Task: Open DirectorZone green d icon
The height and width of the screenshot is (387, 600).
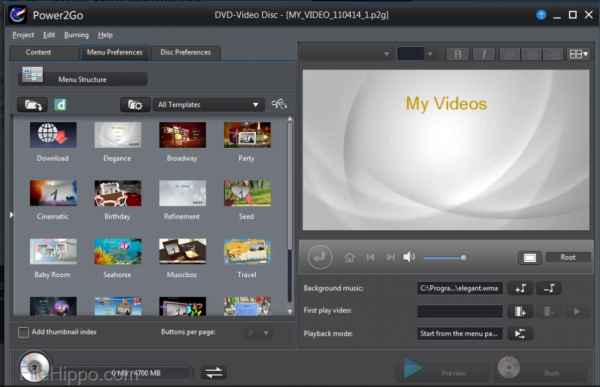Action: [60, 105]
